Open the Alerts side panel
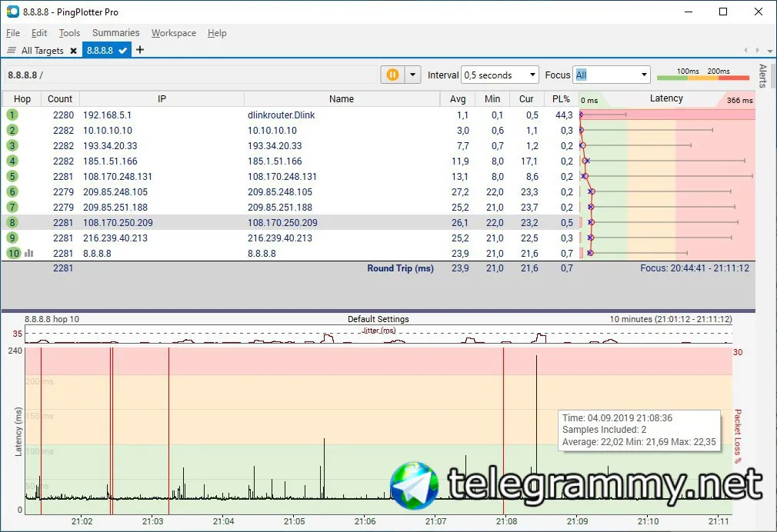Image resolution: width=777 pixels, height=532 pixels. [762, 75]
